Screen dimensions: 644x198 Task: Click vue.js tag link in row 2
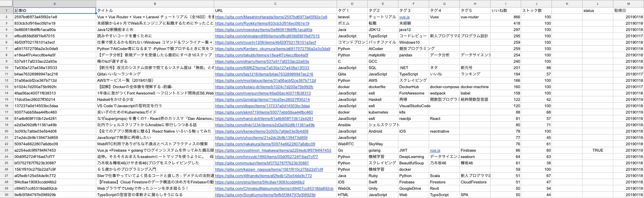pos(404,17)
